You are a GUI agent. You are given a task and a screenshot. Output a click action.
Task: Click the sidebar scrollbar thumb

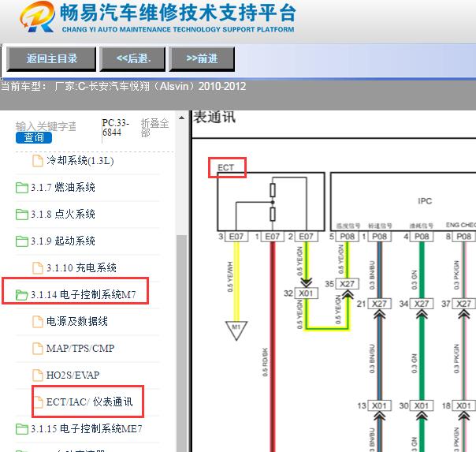click(x=181, y=343)
